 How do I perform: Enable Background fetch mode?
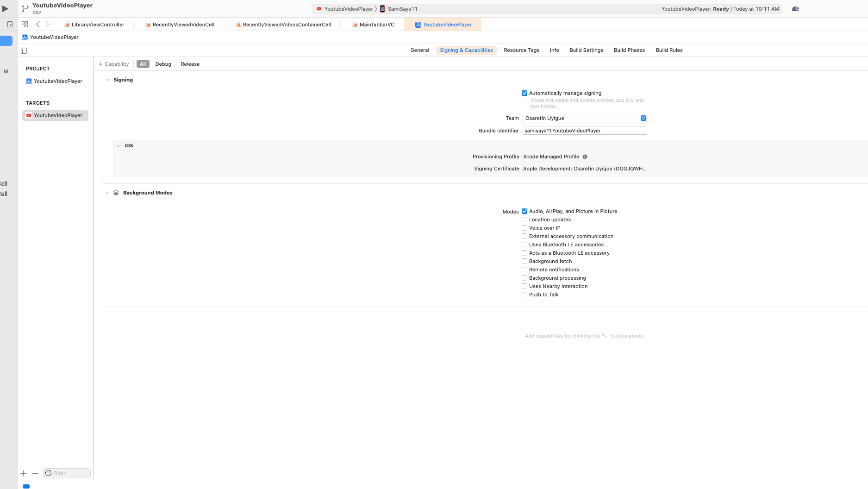click(524, 261)
